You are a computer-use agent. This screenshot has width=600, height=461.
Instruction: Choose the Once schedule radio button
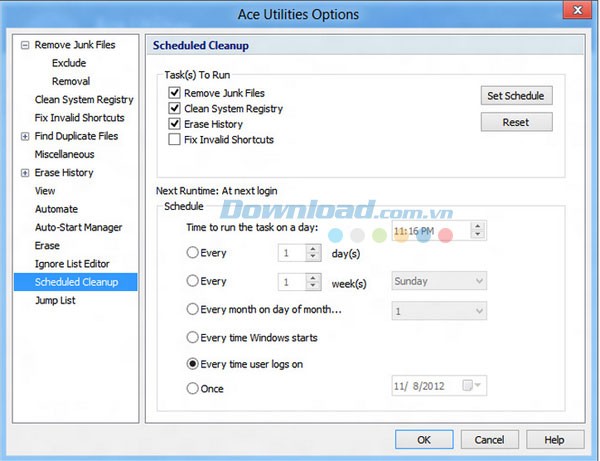point(193,389)
